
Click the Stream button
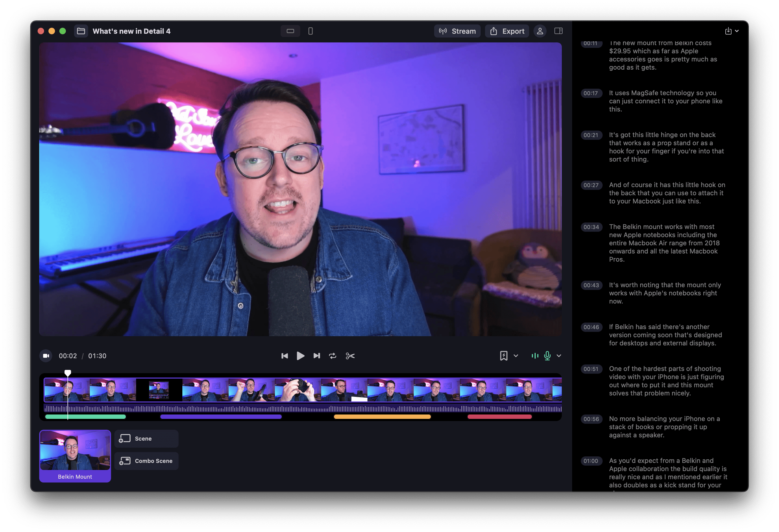click(x=457, y=31)
